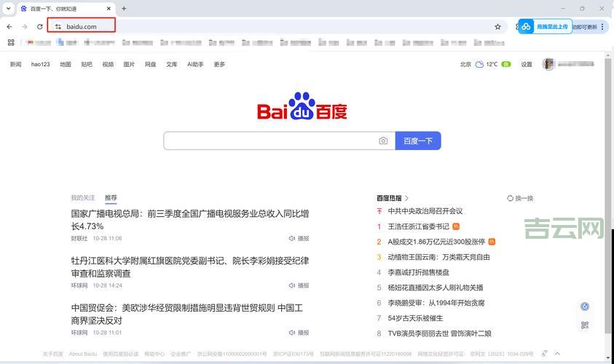This screenshot has height=364, width=614.
Task: Click the footer icon beside the up chevron
Action: point(544,353)
